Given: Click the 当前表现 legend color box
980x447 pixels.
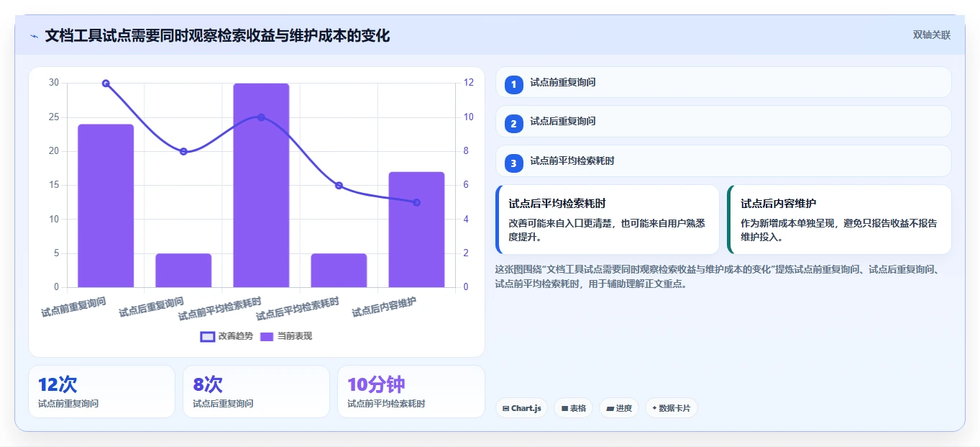Looking at the screenshot, I should pos(267,337).
